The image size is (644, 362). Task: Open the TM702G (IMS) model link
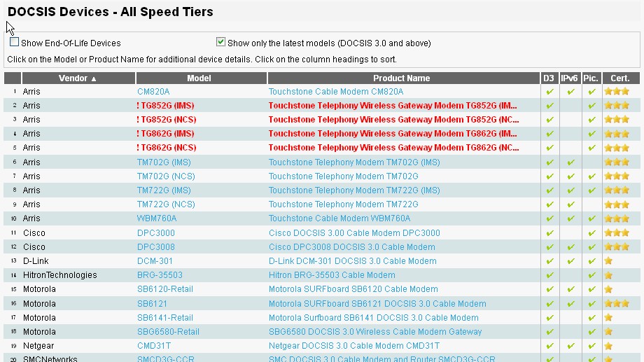pyautogui.click(x=164, y=162)
